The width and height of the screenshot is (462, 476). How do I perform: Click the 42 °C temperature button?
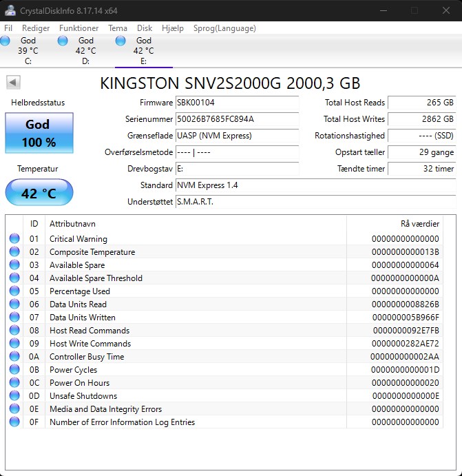pyautogui.click(x=39, y=192)
